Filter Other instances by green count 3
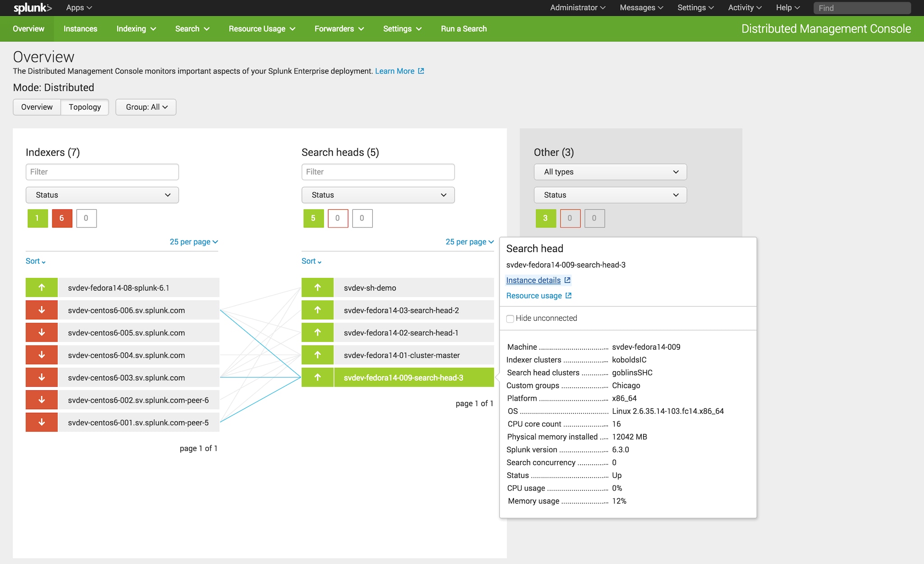The width and height of the screenshot is (924, 564). (x=546, y=218)
